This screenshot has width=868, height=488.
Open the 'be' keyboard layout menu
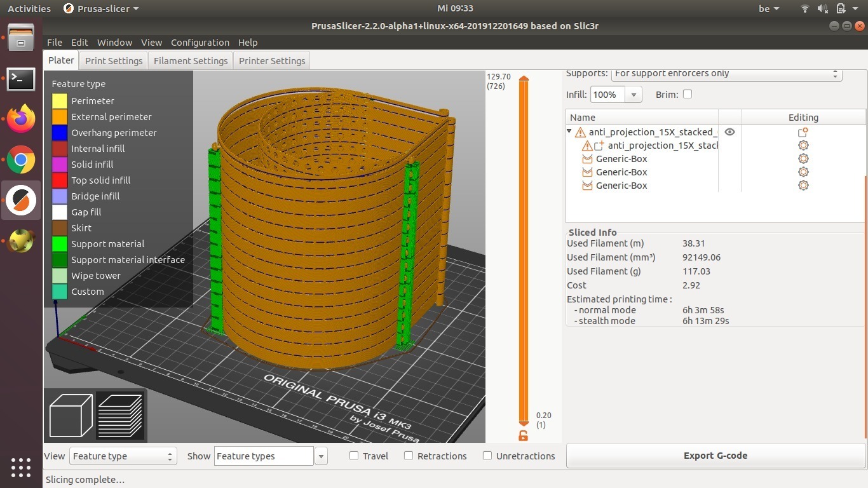769,9
